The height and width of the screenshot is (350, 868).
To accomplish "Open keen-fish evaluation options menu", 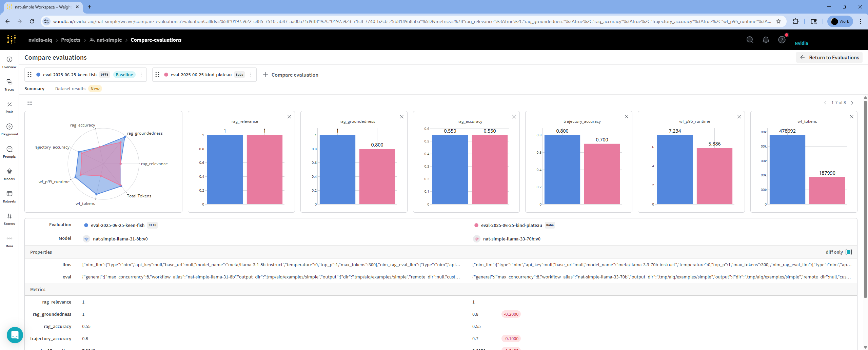I will click(141, 75).
